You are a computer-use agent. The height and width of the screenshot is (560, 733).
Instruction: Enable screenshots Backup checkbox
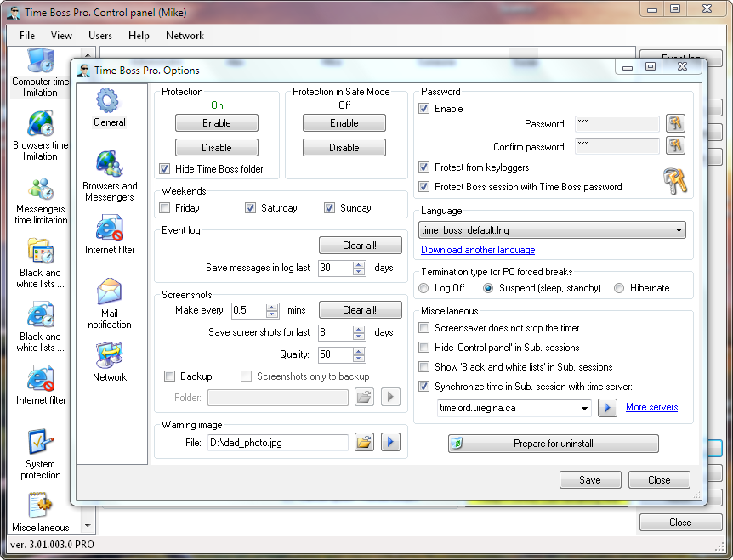pos(170,376)
